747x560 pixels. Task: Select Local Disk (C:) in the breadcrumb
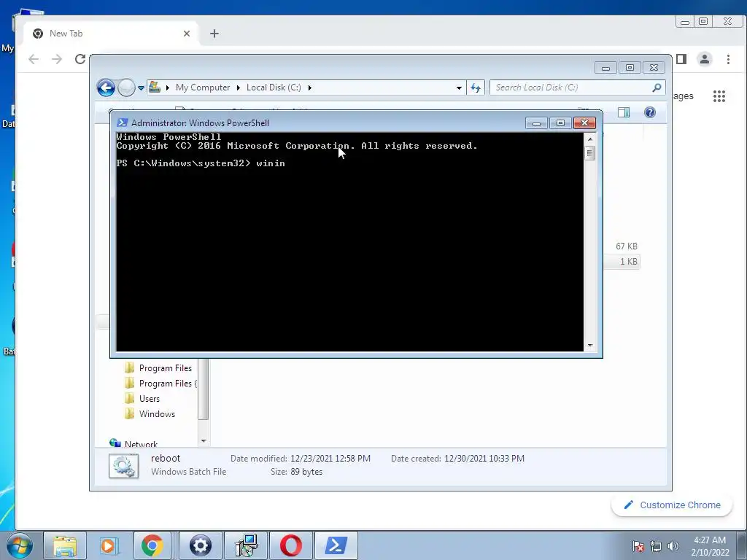tap(274, 87)
